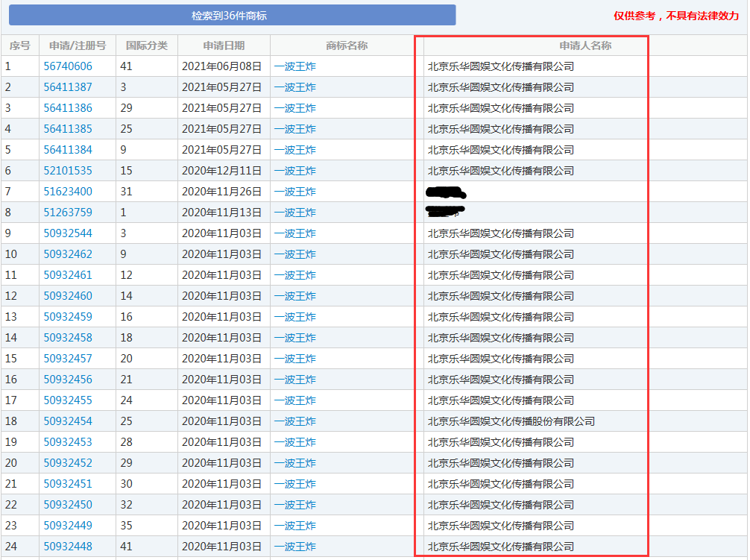Select applicant 北京乐华圆娱文化传播股份有限公司 in row 18

pos(511,421)
